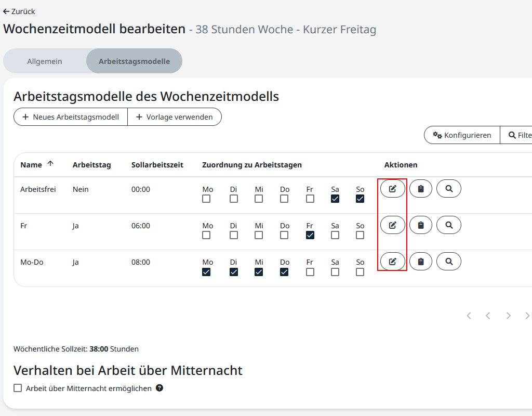Open the edit icon for the Arbeitsfrei row

point(392,188)
